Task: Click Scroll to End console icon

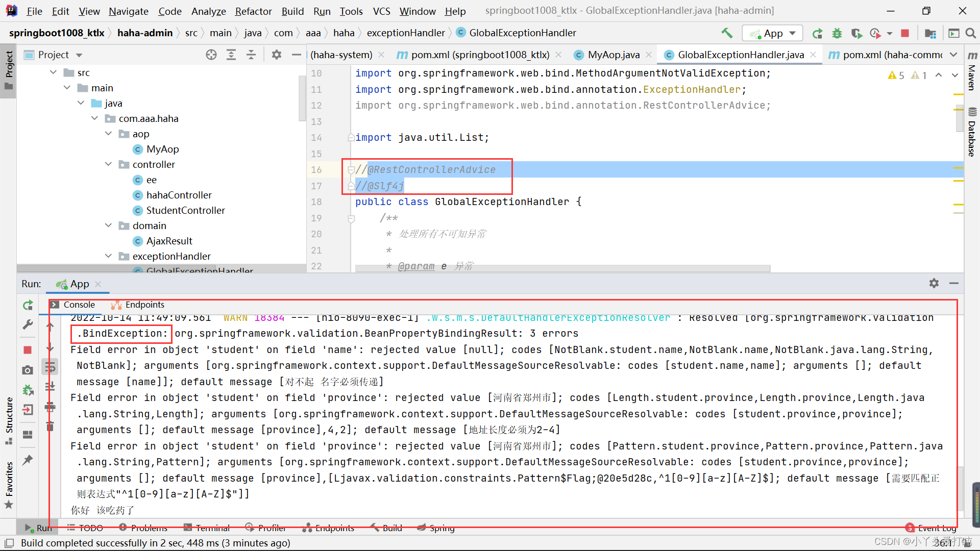Action: pos(50,387)
